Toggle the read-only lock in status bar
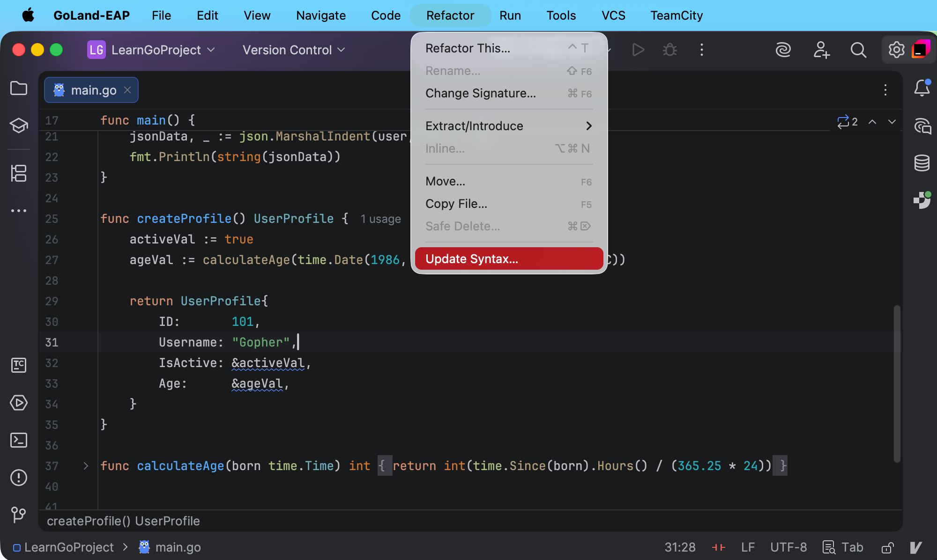This screenshot has width=937, height=560. tap(887, 547)
